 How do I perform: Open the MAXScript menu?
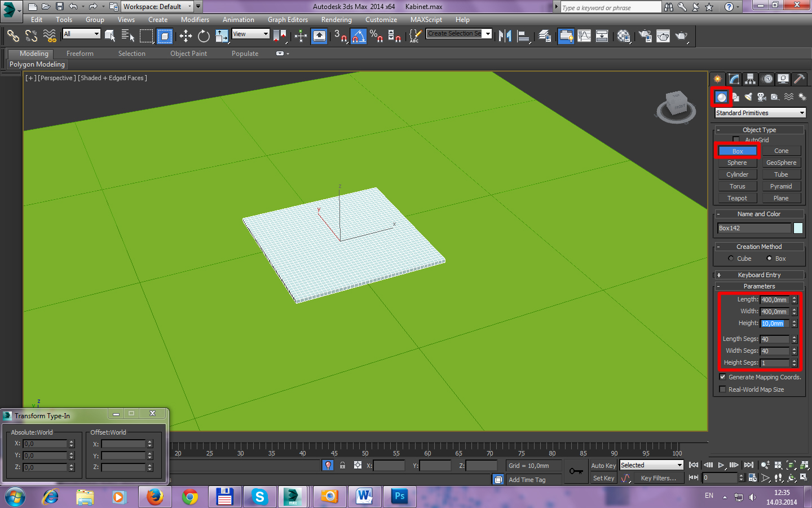coord(426,20)
